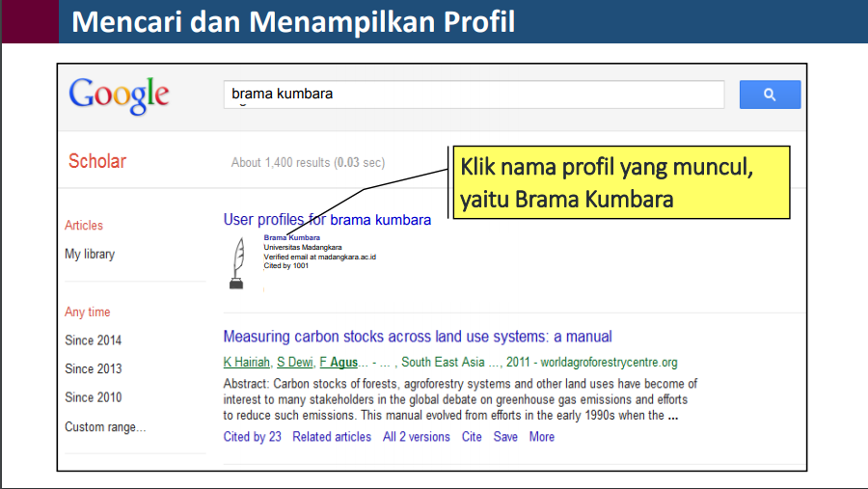Viewport: 868px width, 489px height.
Task: Click author link F Agus
Action: click(x=339, y=363)
